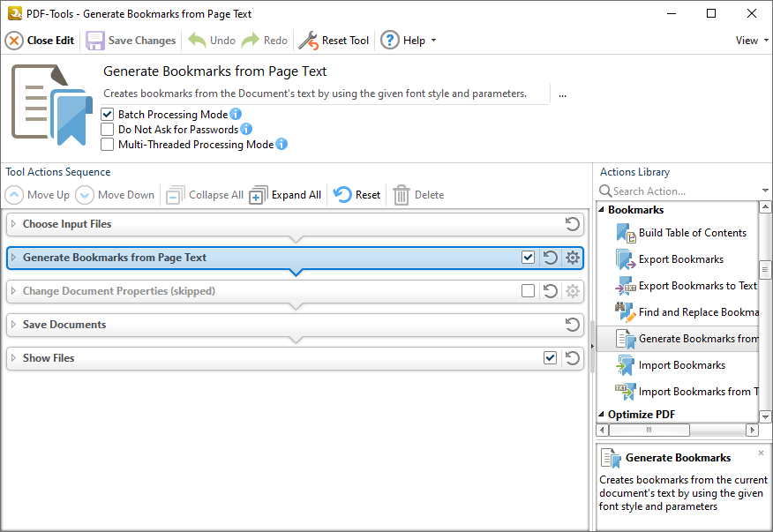Open settings gear for Generate Bookmarks action
Image resolution: width=773 pixels, height=532 pixels.
tap(573, 258)
